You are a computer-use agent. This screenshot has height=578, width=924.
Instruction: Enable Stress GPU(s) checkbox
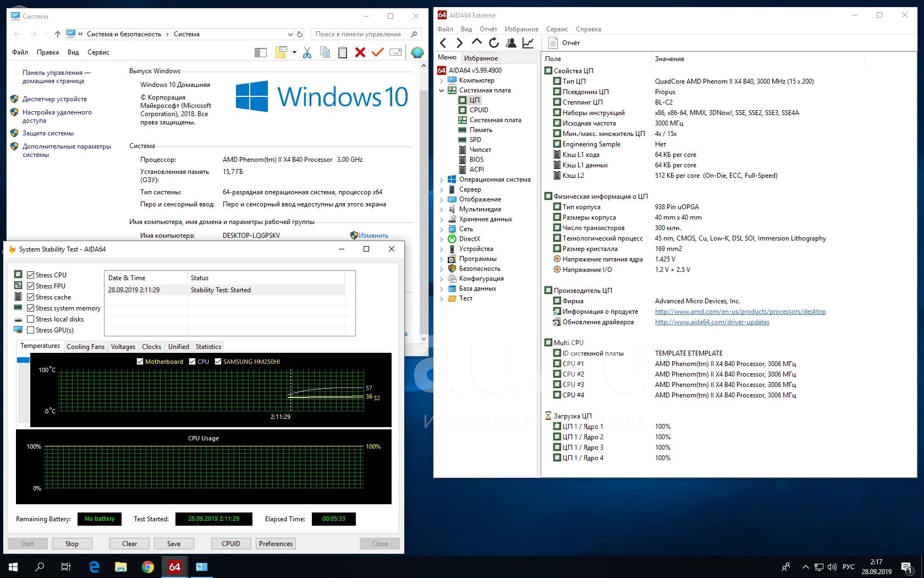(x=31, y=330)
